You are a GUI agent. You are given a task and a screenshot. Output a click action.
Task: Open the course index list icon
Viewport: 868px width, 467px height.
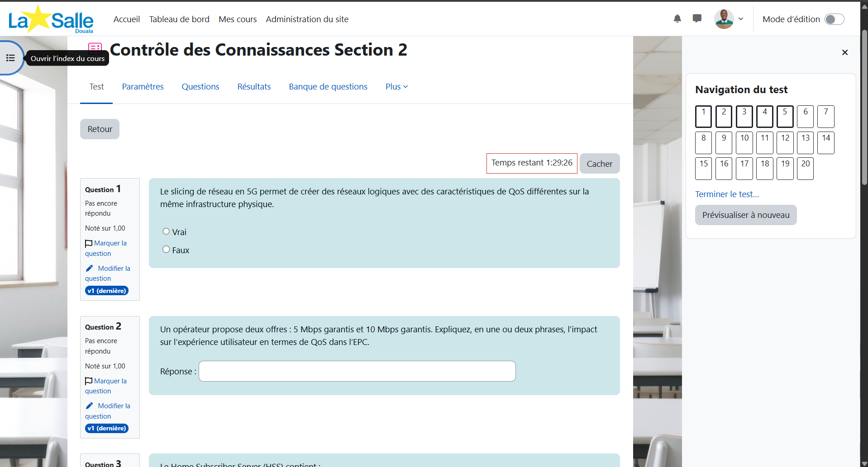(10, 58)
